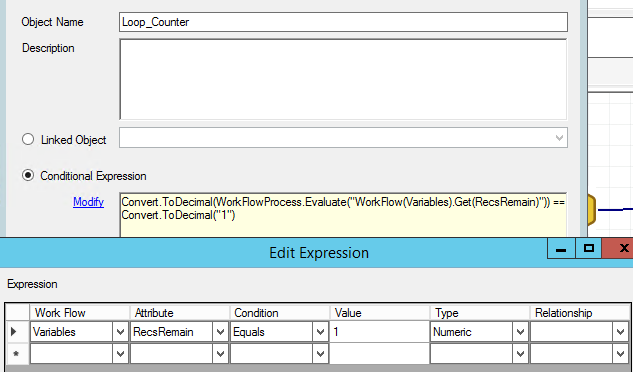
Task: Select the Conditional Expression radio button
Action: click(x=28, y=175)
